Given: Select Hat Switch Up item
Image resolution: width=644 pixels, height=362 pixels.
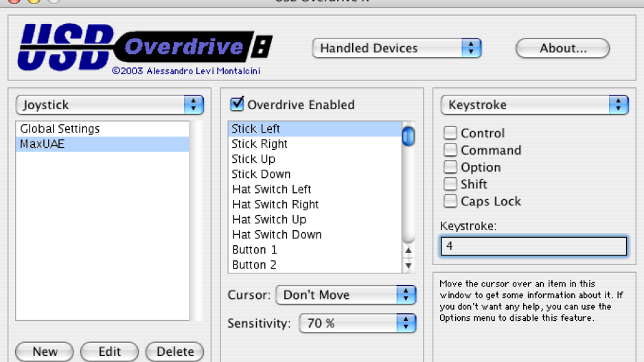Looking at the screenshot, I should tap(314, 220).
